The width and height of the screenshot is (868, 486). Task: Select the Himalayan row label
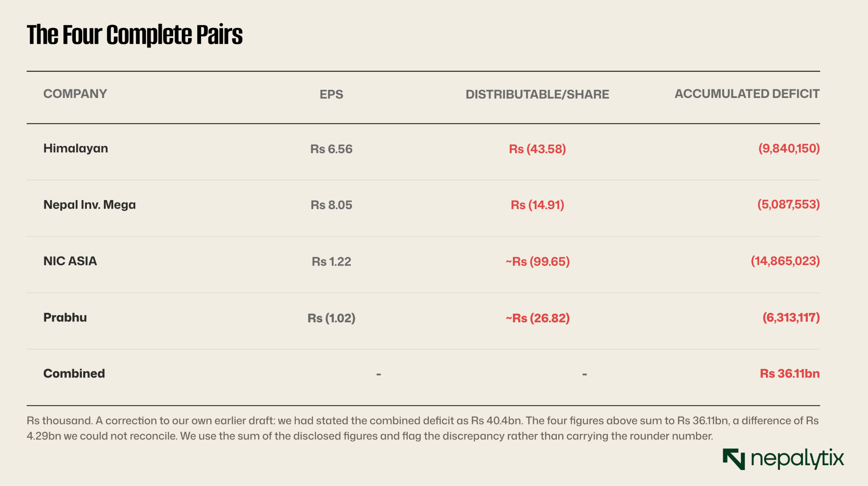point(75,148)
